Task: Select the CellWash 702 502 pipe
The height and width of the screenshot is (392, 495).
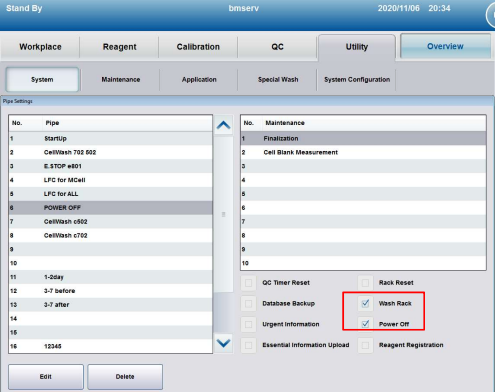Action: [110, 152]
